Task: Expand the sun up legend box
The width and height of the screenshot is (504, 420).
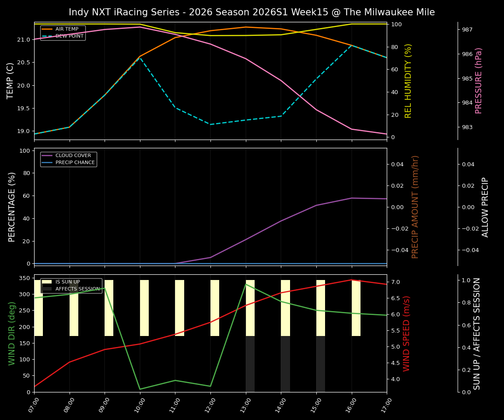Action: 71,285
